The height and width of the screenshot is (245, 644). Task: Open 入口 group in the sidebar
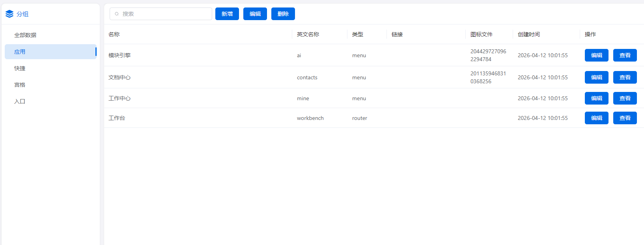50,101
